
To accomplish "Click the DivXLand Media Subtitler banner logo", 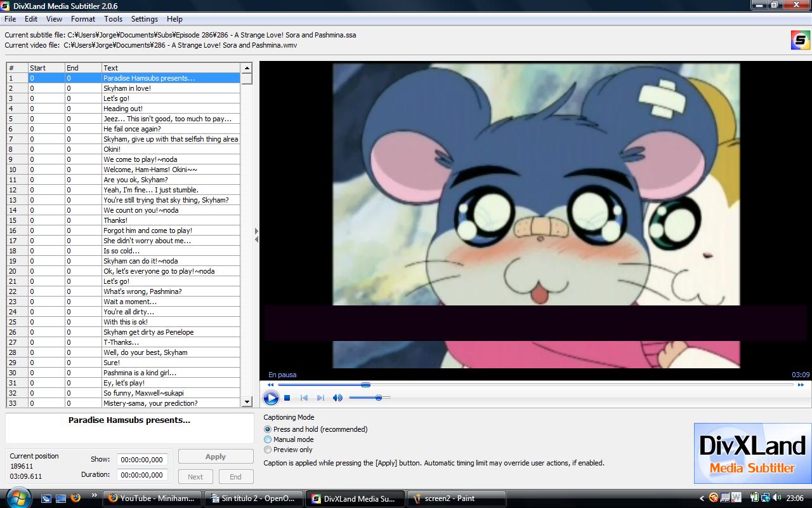I will 752,453.
